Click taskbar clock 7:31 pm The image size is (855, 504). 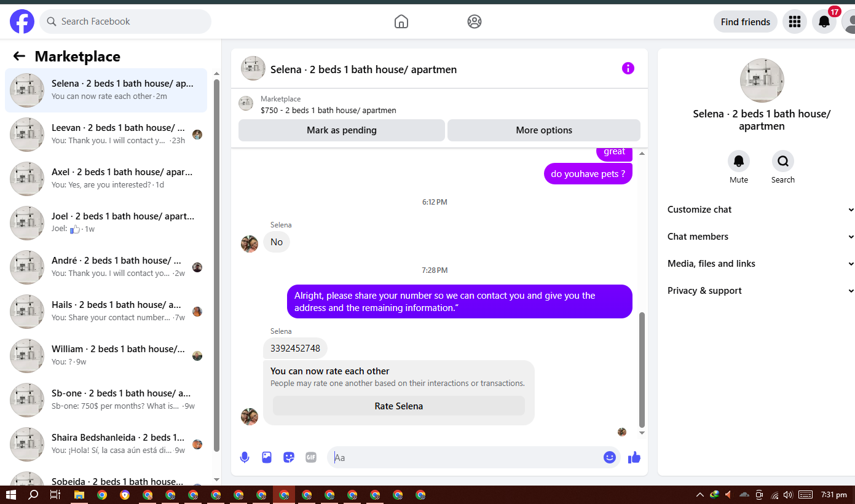(833, 495)
